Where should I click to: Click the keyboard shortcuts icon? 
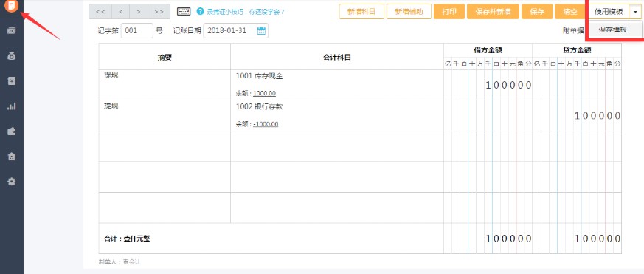(x=184, y=12)
